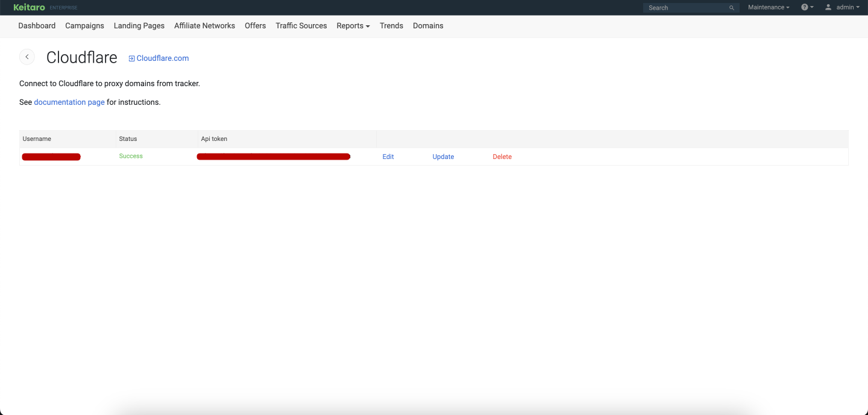Open the help question mark menu
This screenshot has height=415, width=868.
pyautogui.click(x=807, y=7)
